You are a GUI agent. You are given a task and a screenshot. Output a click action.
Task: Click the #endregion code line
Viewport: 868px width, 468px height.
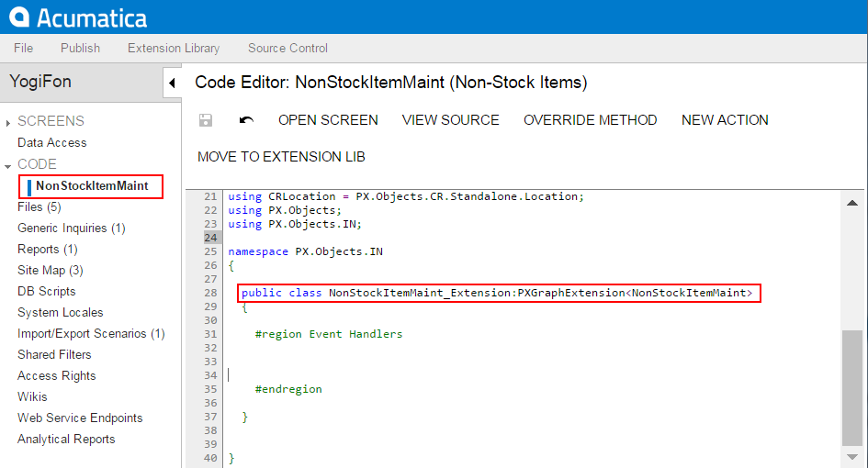288,389
